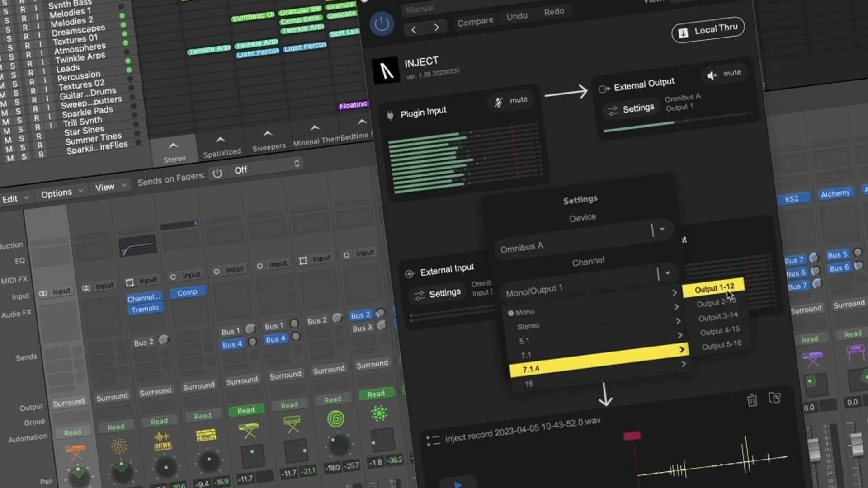Select Output 1-12 in submenu
Screen dimensions: 868x488
click(714, 288)
